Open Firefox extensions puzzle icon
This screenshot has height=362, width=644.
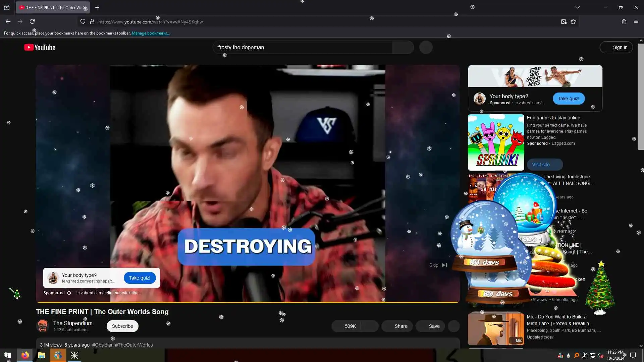point(624,21)
